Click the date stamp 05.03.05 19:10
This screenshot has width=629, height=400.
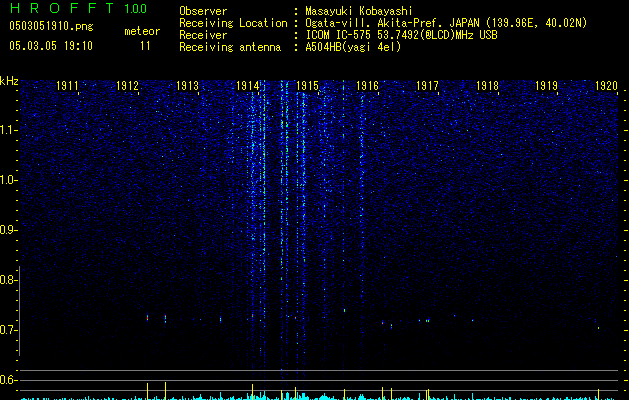(x=51, y=46)
